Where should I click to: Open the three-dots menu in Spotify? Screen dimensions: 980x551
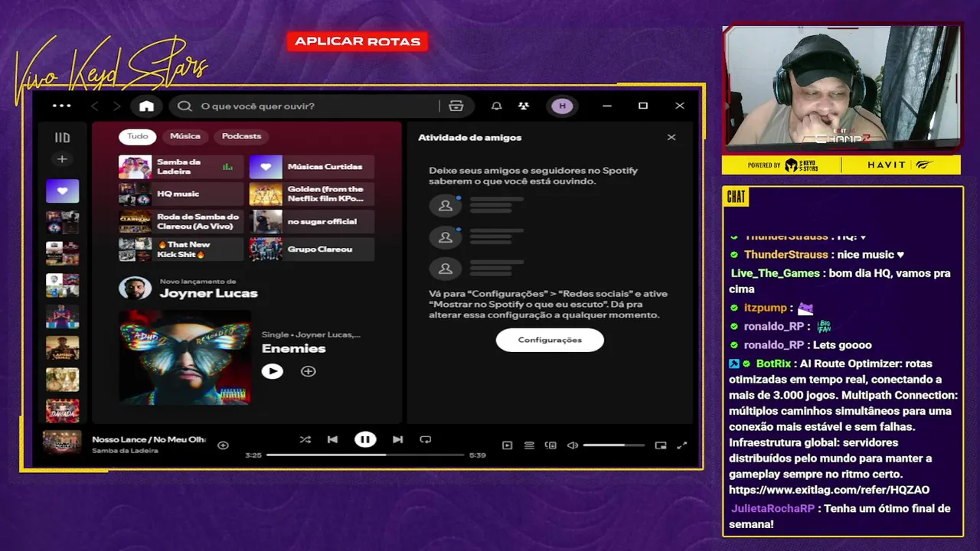coord(61,106)
